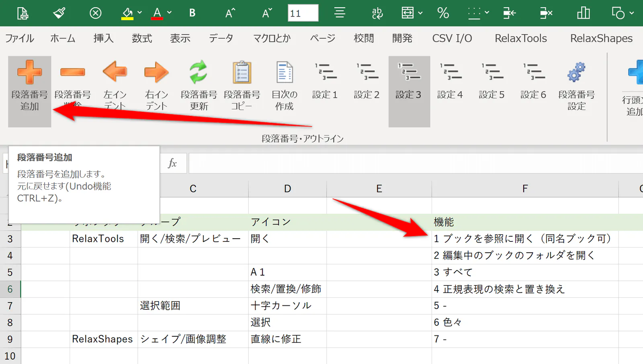
Task: Click the 段落番号更新 refresh icon
Action: (x=199, y=72)
